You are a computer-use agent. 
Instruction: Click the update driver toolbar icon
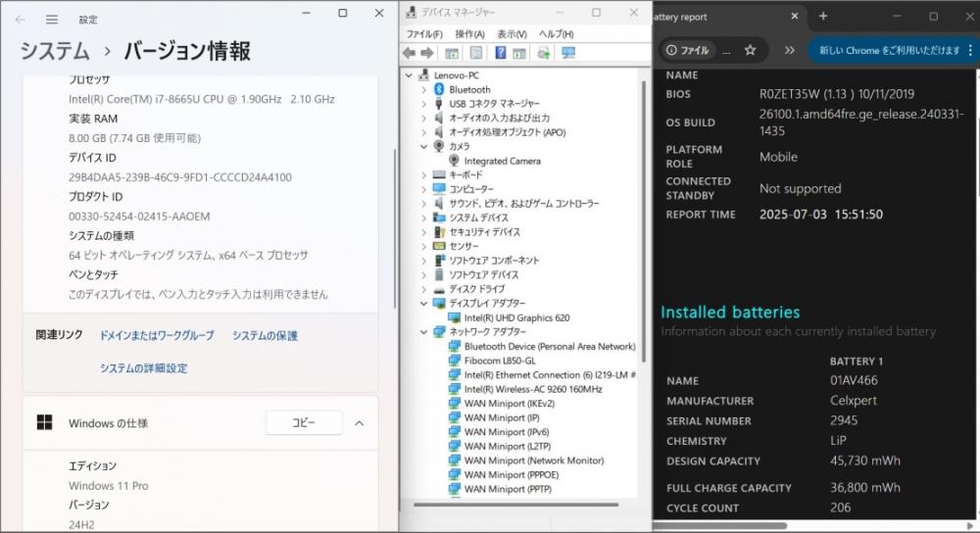coord(544,53)
